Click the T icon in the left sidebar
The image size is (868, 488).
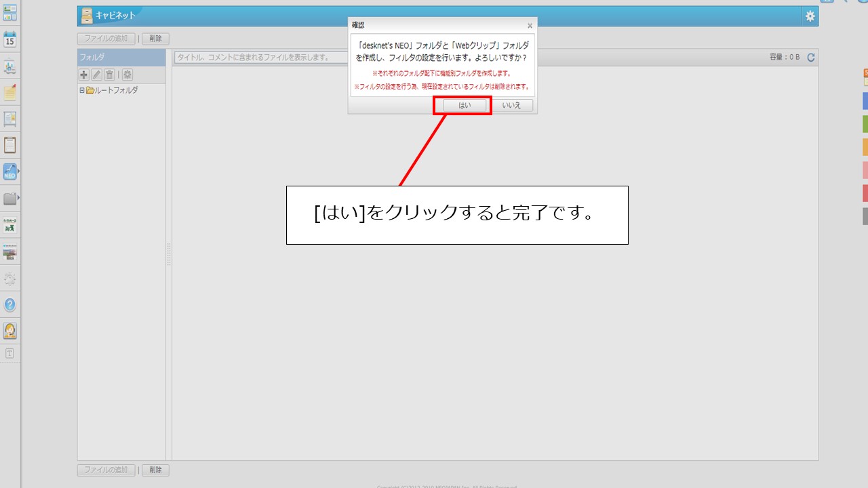(10, 353)
